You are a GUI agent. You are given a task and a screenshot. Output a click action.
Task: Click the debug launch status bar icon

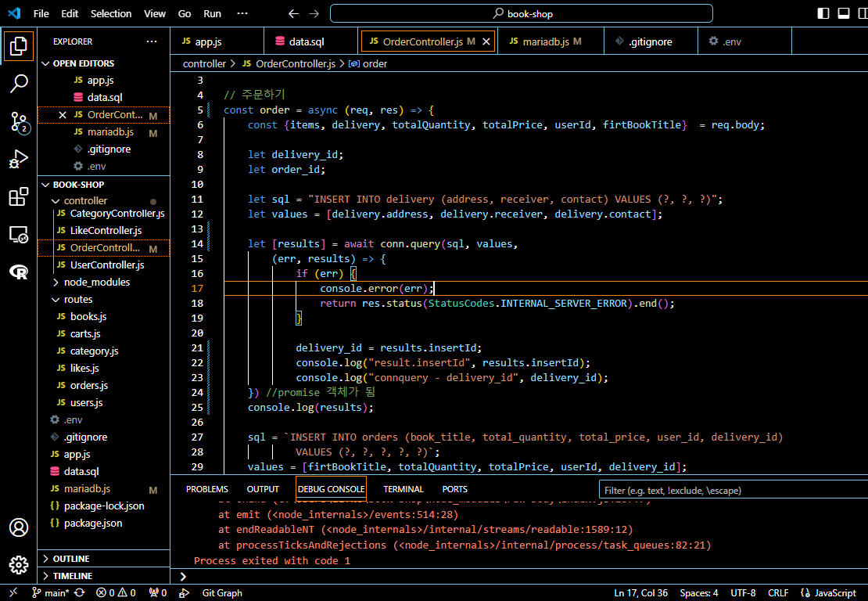pyautogui.click(x=185, y=592)
